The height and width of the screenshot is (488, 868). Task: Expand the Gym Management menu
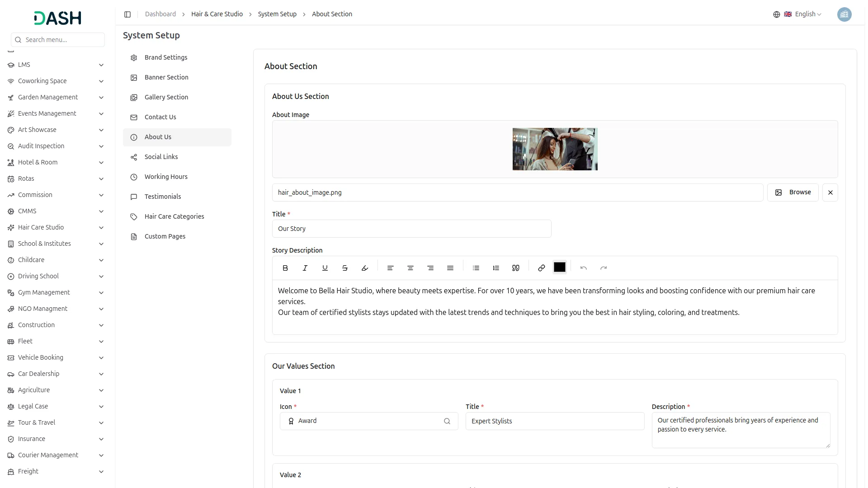tap(57, 293)
